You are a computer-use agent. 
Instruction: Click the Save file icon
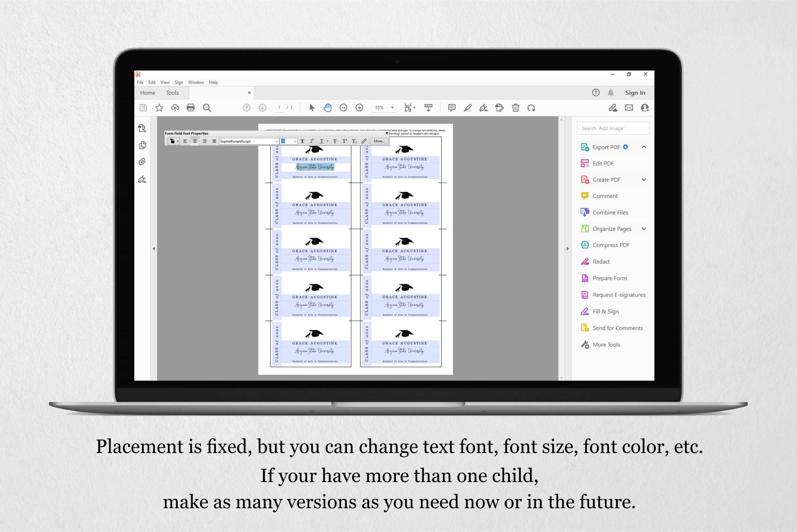(x=143, y=108)
